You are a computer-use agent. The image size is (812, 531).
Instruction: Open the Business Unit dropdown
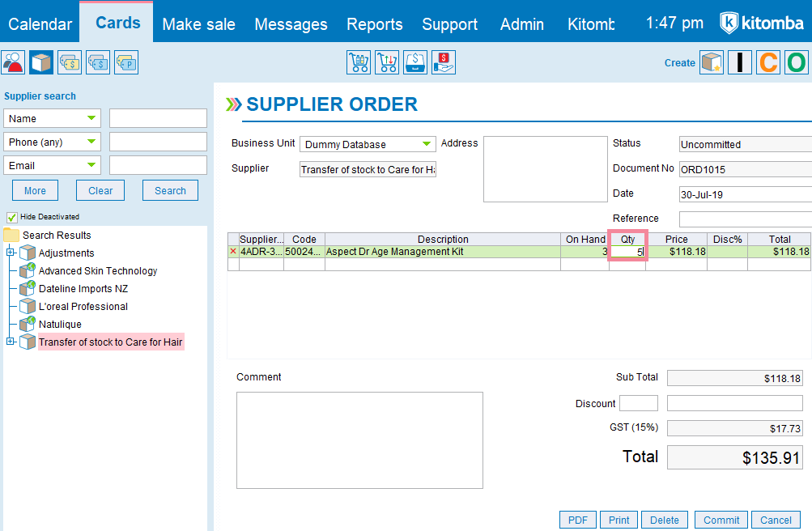point(368,144)
